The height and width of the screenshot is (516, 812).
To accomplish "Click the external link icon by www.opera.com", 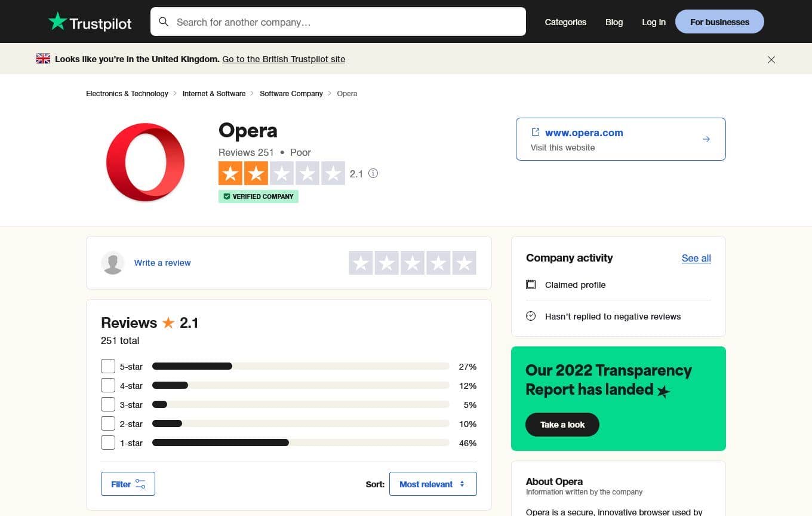I will [536, 132].
